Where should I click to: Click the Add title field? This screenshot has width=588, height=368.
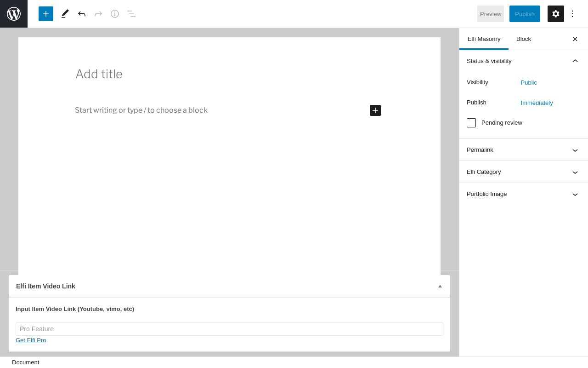(x=230, y=74)
